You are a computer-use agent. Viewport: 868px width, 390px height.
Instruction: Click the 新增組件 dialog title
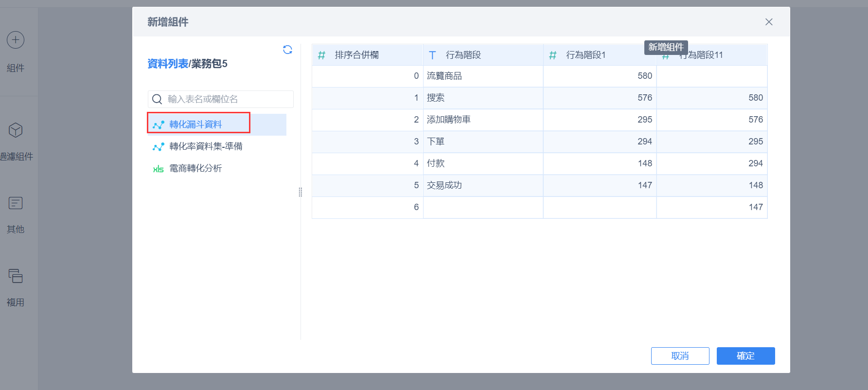[x=168, y=22]
